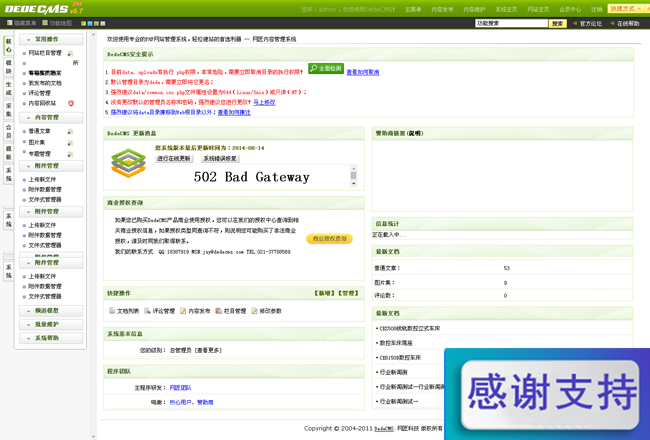Switch to the 采集 vertical tab
The image size is (650, 440).
tap(8, 110)
